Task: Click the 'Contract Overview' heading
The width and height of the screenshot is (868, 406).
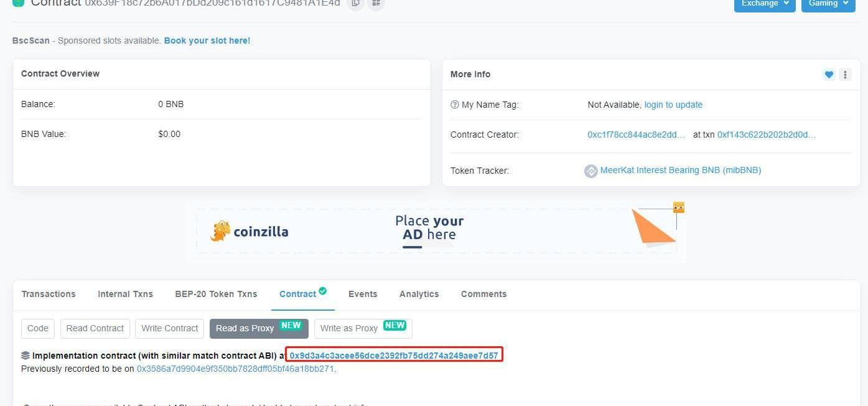Action: coord(60,73)
